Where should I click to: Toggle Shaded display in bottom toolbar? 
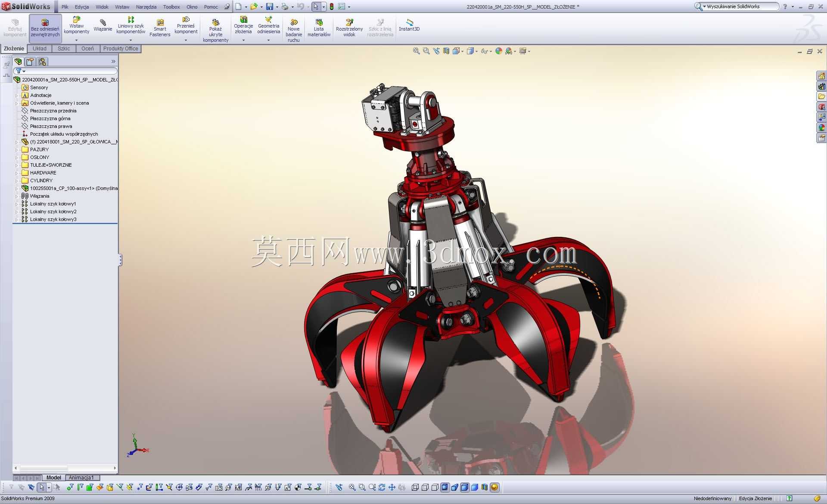pyautogui.click(x=475, y=487)
